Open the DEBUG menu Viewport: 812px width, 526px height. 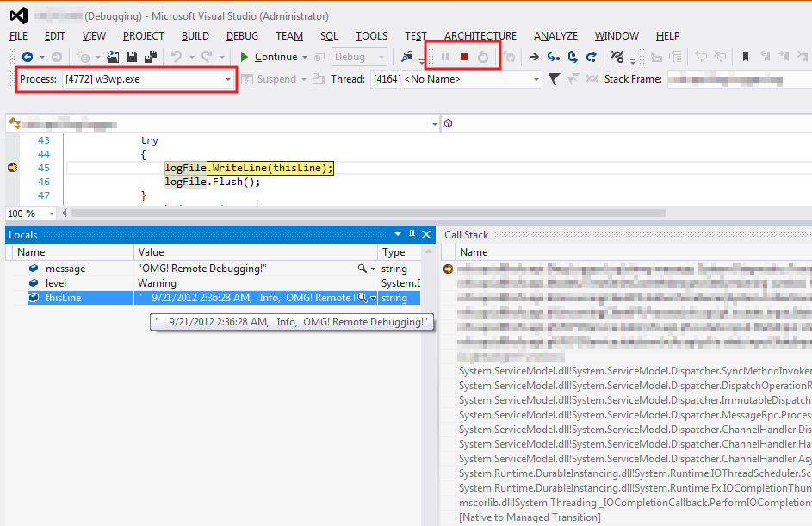[242, 35]
